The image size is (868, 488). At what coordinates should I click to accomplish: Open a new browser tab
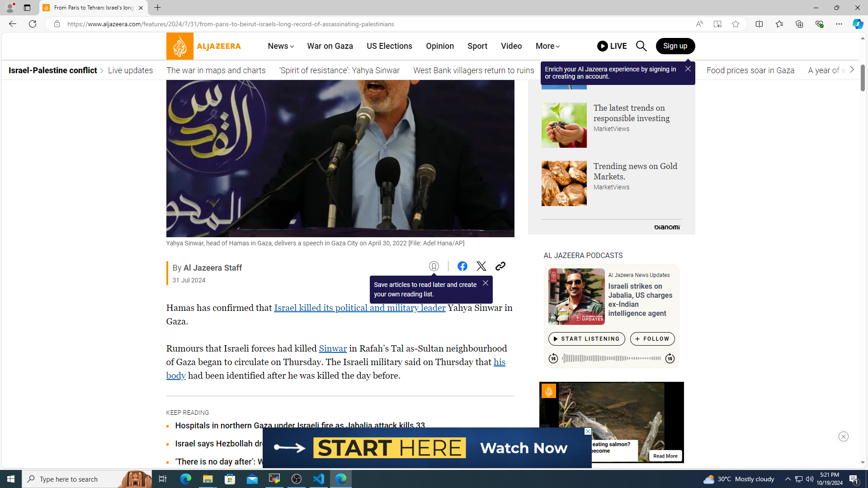click(x=157, y=8)
